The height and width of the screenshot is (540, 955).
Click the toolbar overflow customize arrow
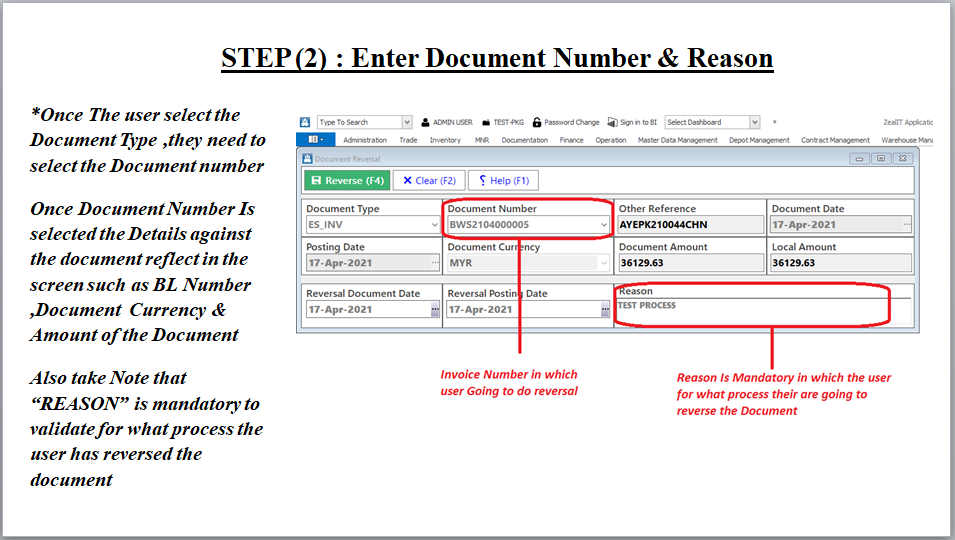click(x=775, y=122)
